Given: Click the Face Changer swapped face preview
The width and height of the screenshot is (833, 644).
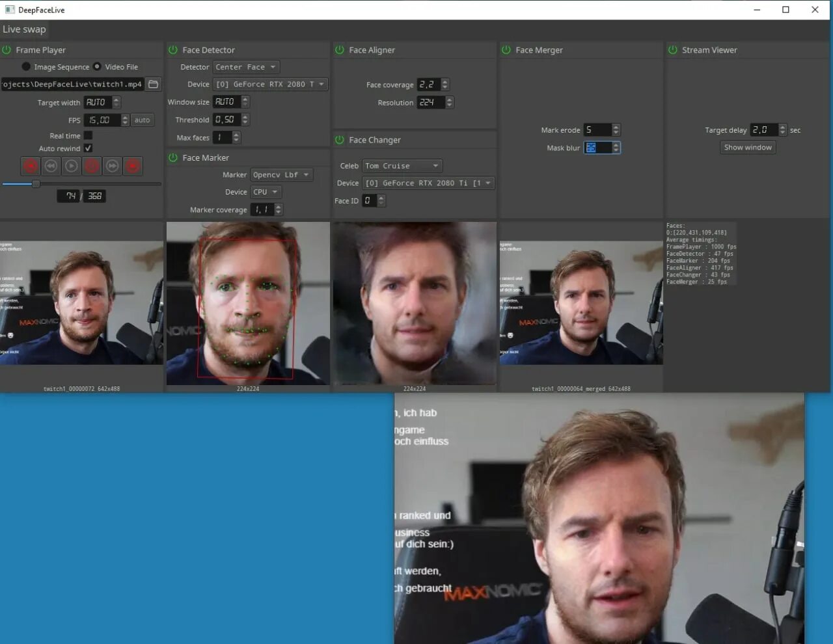Looking at the screenshot, I should click(415, 303).
